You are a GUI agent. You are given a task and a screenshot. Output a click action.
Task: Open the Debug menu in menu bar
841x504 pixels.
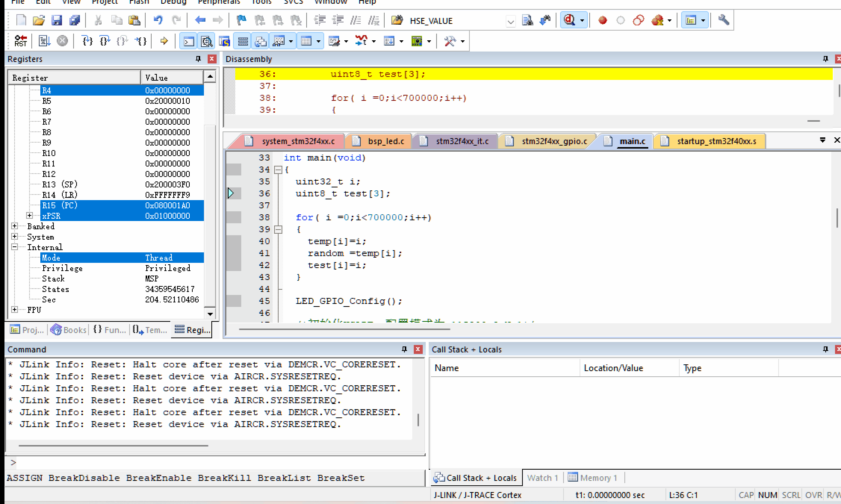coord(172,2)
